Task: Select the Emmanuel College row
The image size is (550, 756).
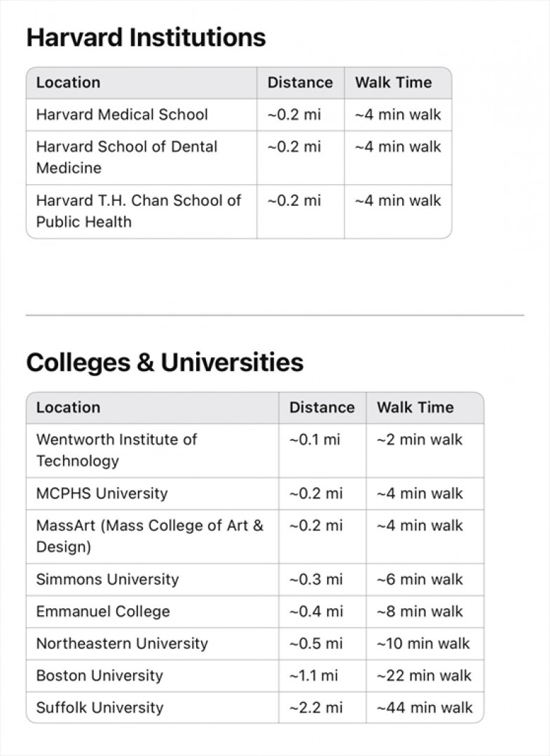Action: pyautogui.click(x=255, y=611)
